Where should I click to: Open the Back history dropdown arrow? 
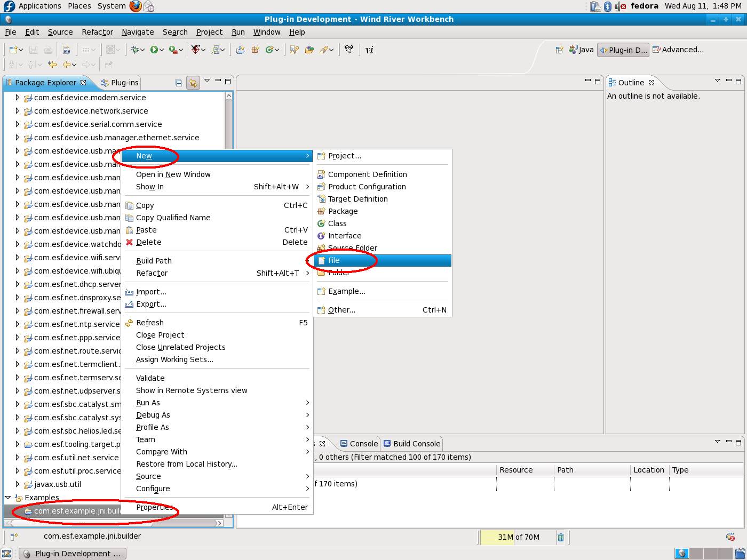point(74,65)
